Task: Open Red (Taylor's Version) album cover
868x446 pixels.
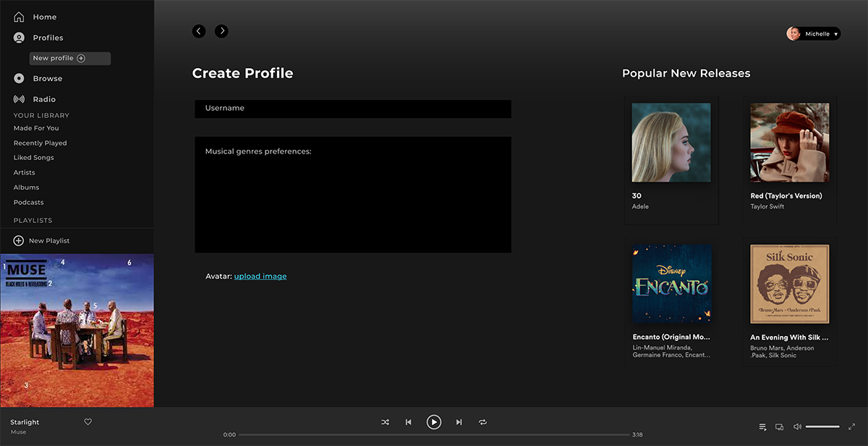Action: coord(789,143)
